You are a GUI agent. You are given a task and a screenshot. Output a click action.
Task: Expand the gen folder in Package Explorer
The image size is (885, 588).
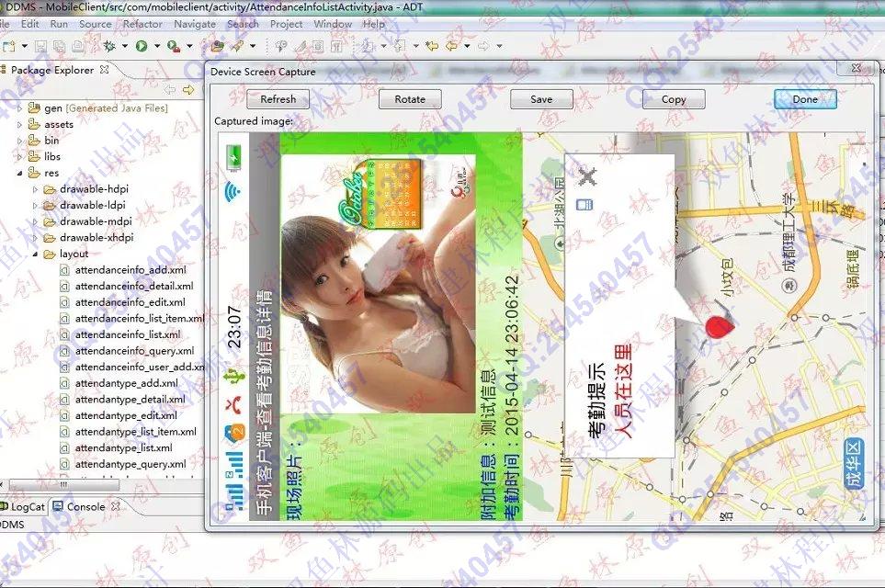click(x=19, y=107)
